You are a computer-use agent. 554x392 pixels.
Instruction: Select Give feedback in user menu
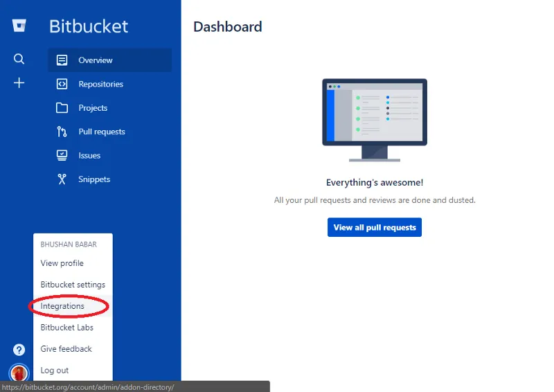coord(73,349)
